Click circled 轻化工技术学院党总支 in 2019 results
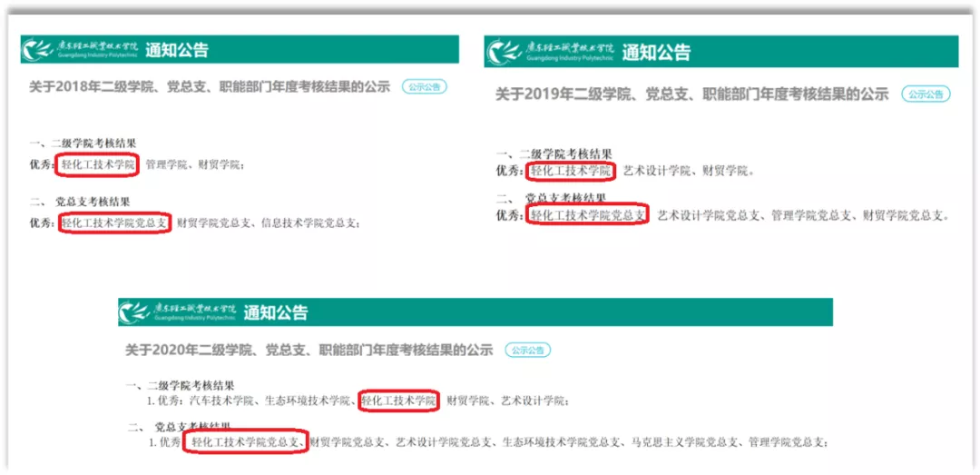The width and height of the screenshot is (980, 475). 587,216
